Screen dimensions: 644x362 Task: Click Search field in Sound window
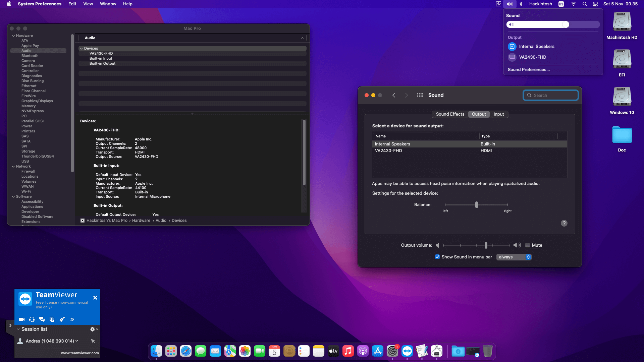(551, 95)
